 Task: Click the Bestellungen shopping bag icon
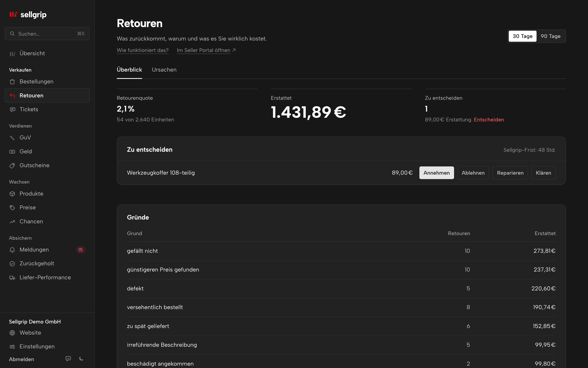tap(12, 82)
